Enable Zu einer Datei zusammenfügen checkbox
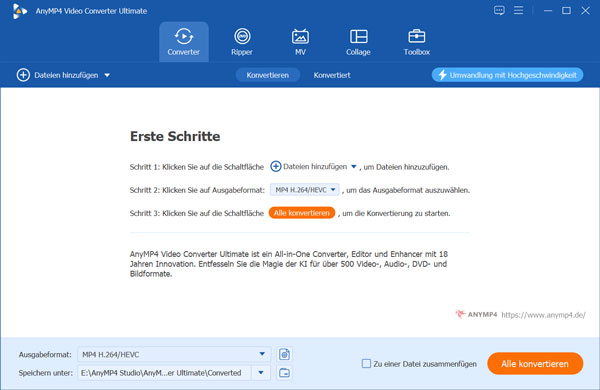Viewport: 600px width, 390px height. coord(366,364)
